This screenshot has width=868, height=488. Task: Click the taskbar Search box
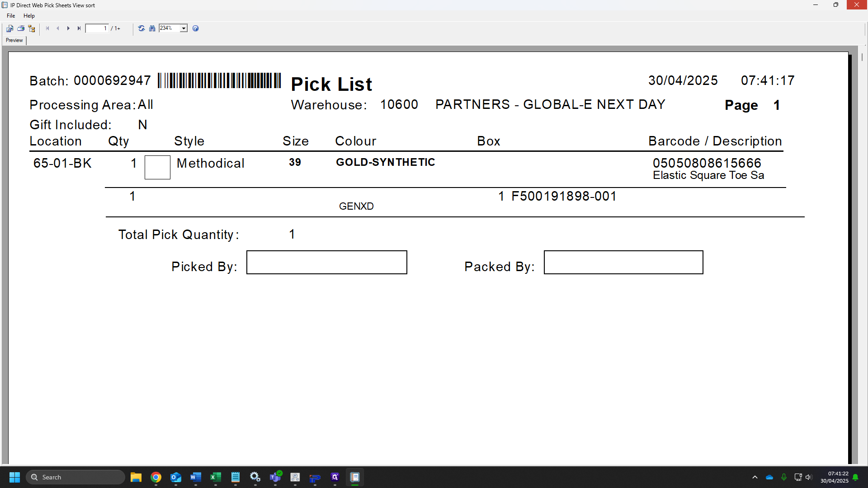tap(75, 477)
